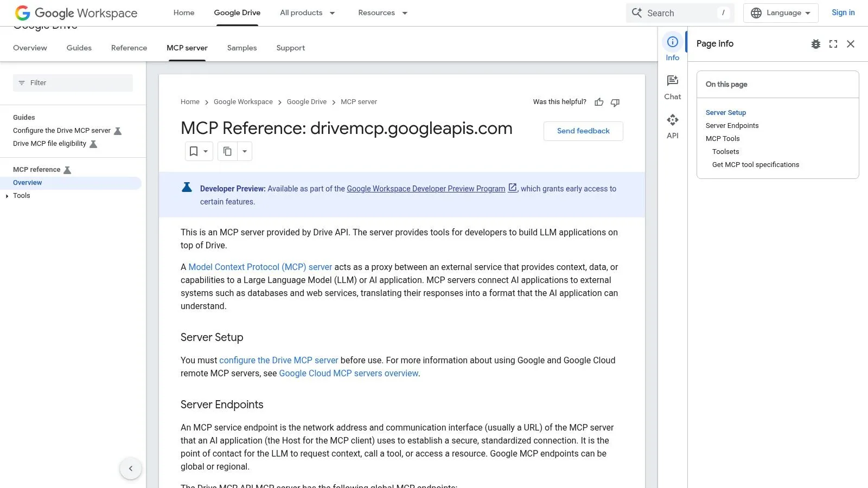Viewport: 868px width, 488px height.
Task: Close the Page info panel
Action: [851, 44]
